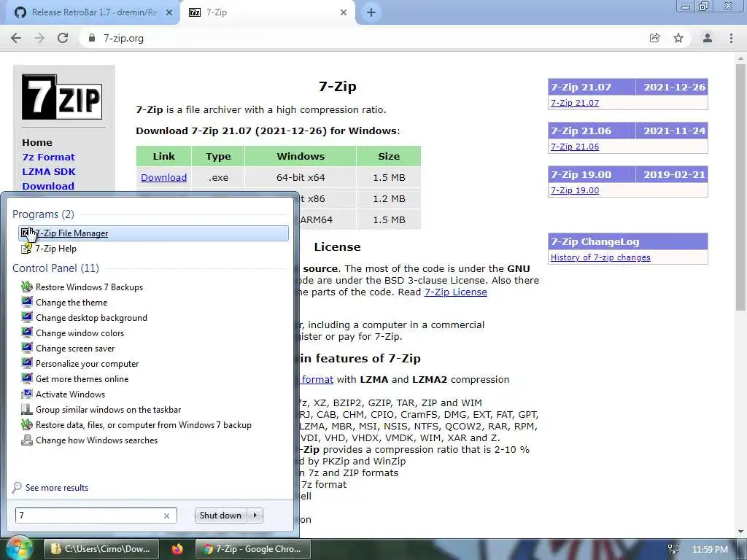The image size is (747, 560).
Task: Reload the 7-zip.org page
Action: coord(63,38)
